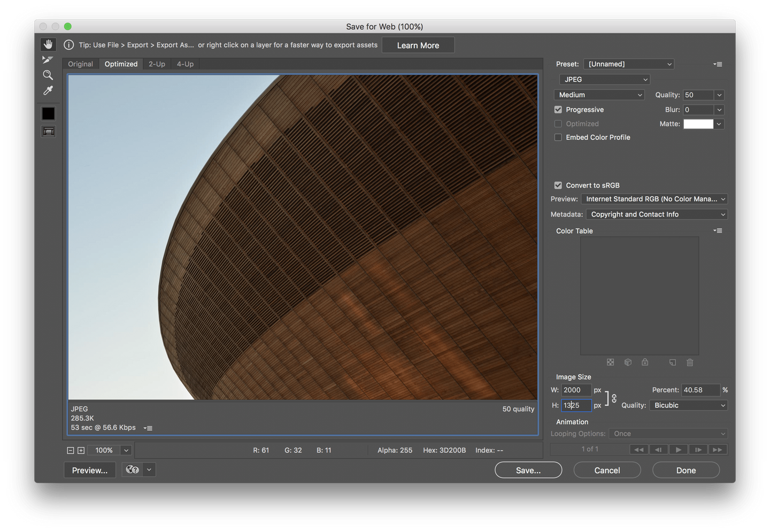The width and height of the screenshot is (770, 532).
Task: Open the Looping Options Once dropdown
Action: coord(668,434)
